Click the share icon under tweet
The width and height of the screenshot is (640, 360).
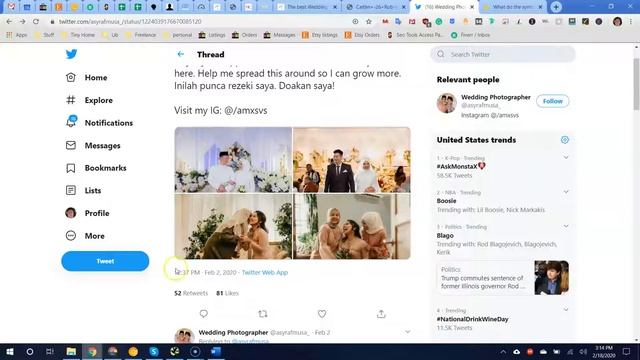pyautogui.click(x=381, y=313)
